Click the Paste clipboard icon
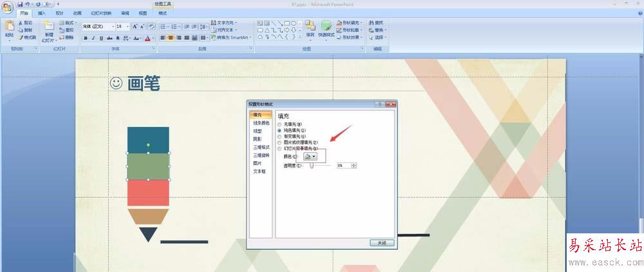The image size is (644, 272). pos(9,26)
